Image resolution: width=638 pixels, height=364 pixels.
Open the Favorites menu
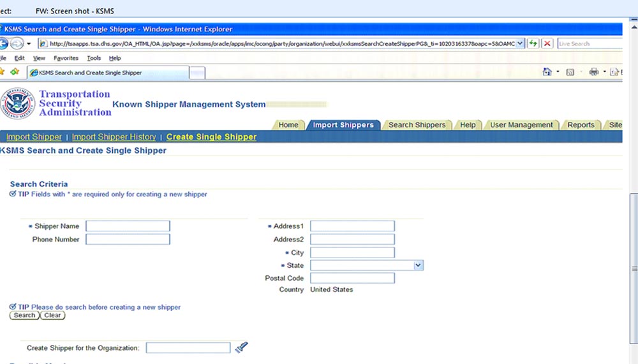pos(66,58)
